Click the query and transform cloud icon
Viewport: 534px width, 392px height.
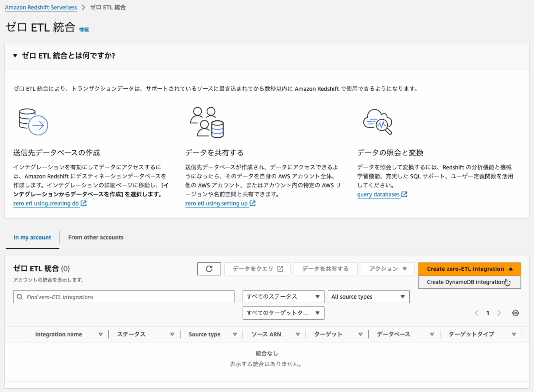(378, 121)
